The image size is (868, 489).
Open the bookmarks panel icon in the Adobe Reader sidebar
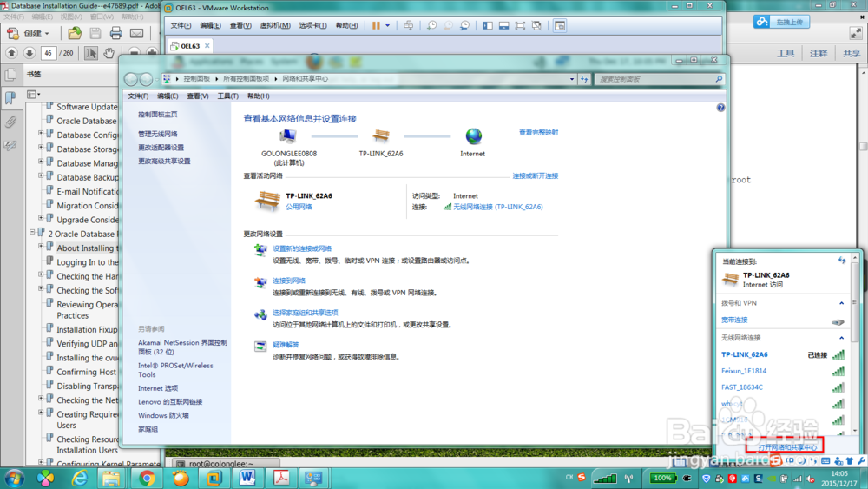click(10, 98)
